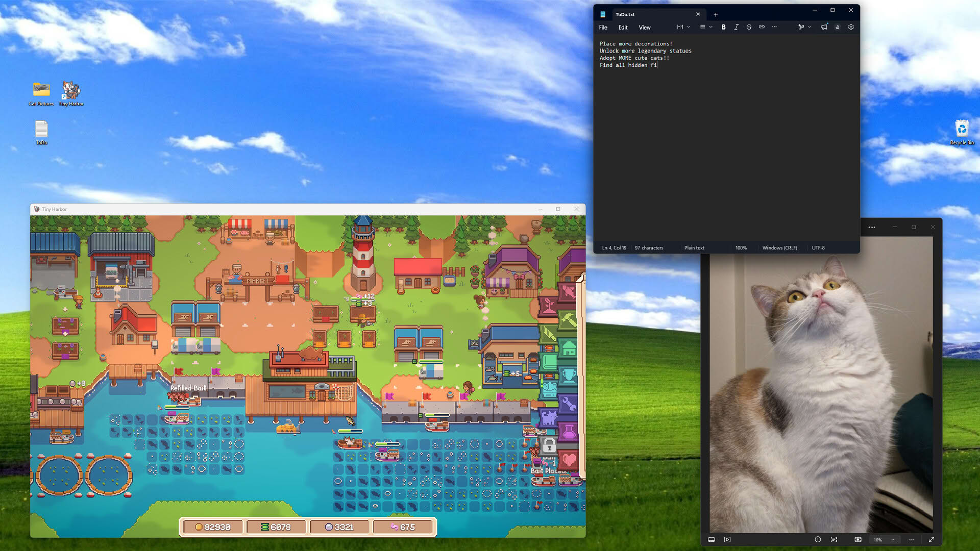Open Notepad account profile icon
Screen dimensions: 980x551
838,27
